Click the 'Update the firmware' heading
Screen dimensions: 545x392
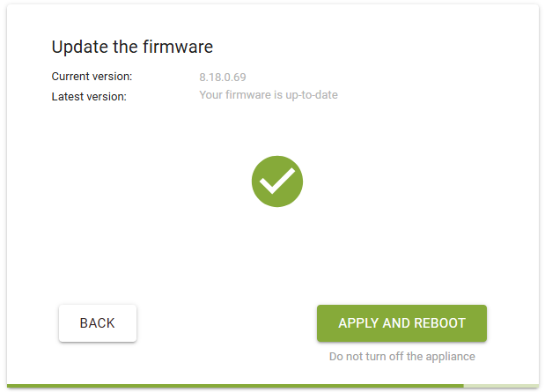pyautogui.click(x=132, y=47)
